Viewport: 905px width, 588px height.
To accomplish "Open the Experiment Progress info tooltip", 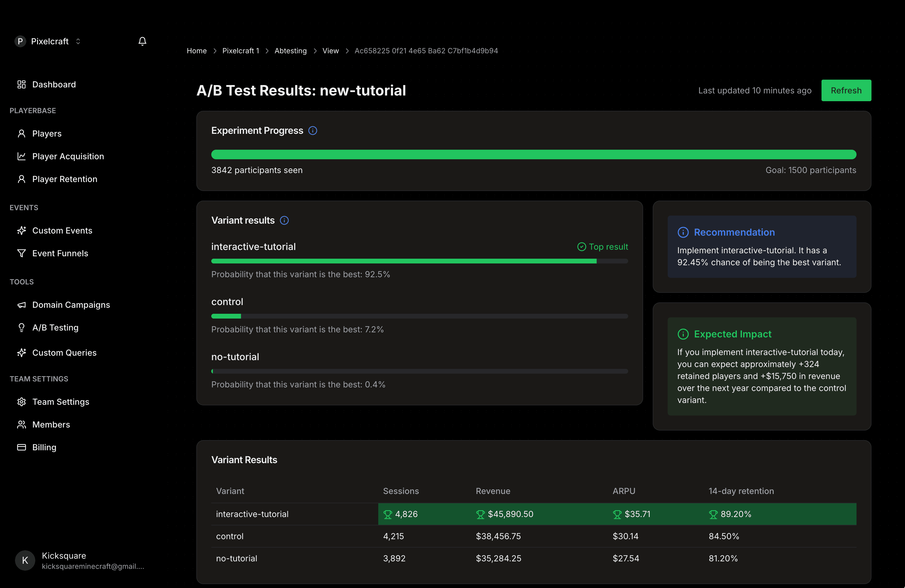I will point(312,131).
